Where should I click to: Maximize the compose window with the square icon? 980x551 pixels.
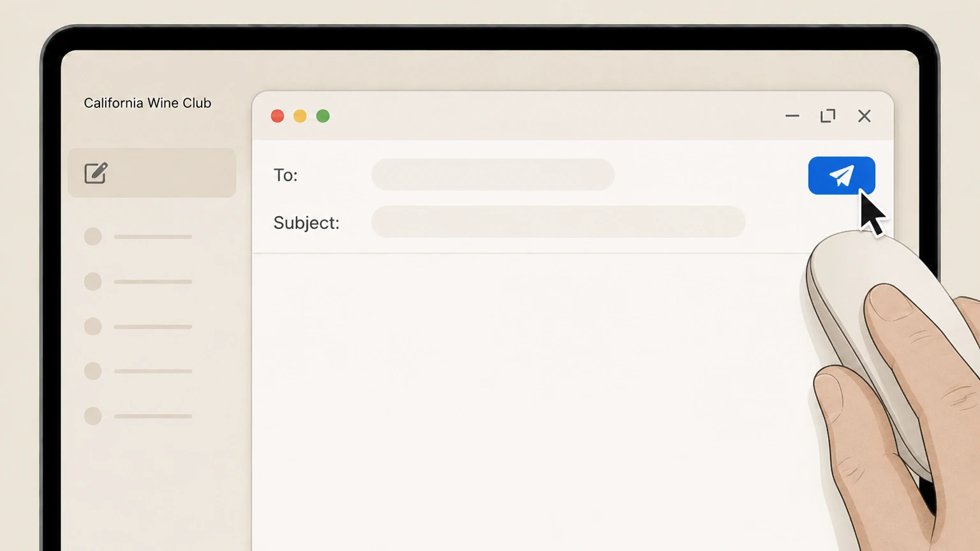pos(828,115)
